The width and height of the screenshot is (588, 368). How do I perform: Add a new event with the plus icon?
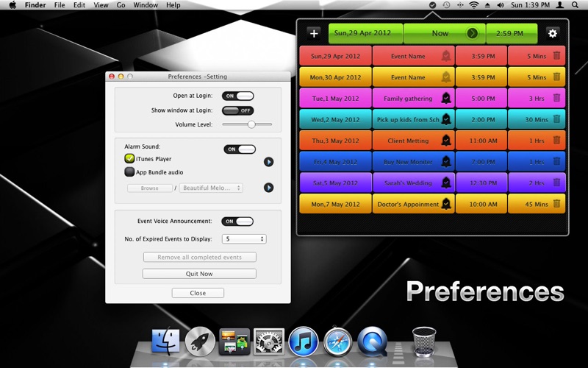[314, 33]
